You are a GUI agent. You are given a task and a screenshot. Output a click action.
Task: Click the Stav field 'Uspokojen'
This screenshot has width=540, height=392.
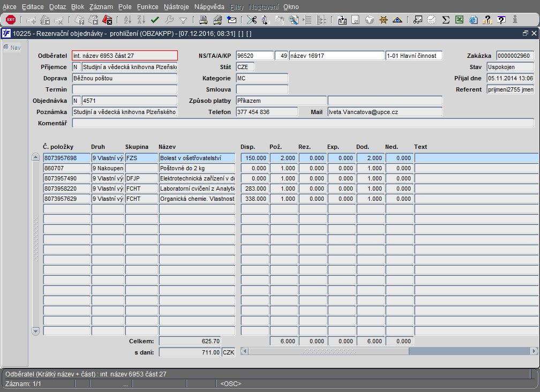pyautogui.click(x=511, y=67)
